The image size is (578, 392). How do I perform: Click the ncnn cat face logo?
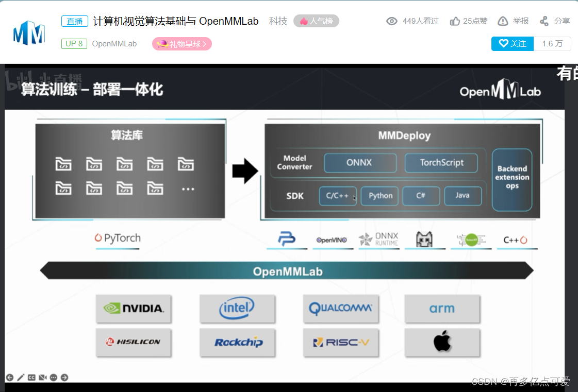[x=424, y=240]
